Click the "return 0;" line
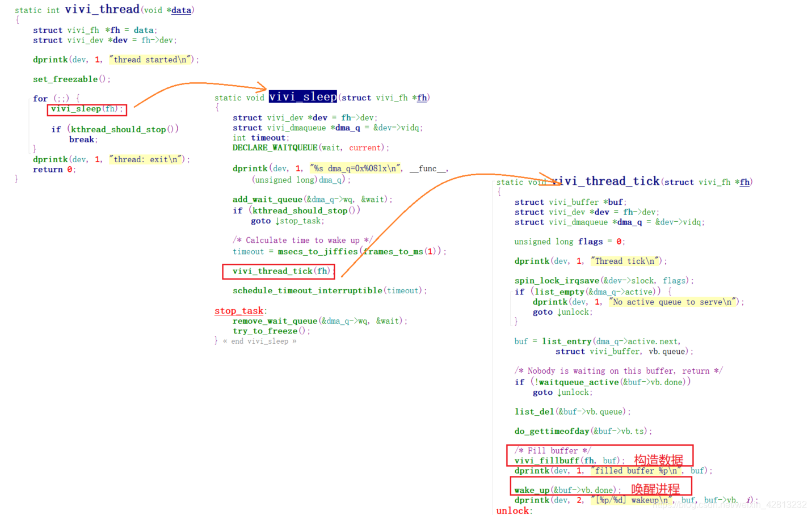This screenshot has width=812, height=515. click(x=54, y=170)
